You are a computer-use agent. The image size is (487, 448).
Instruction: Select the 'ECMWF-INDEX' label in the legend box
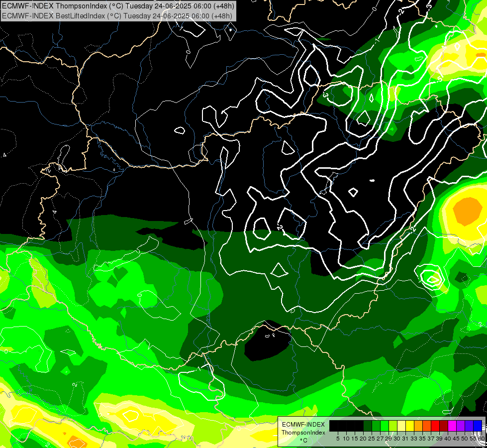(x=303, y=425)
